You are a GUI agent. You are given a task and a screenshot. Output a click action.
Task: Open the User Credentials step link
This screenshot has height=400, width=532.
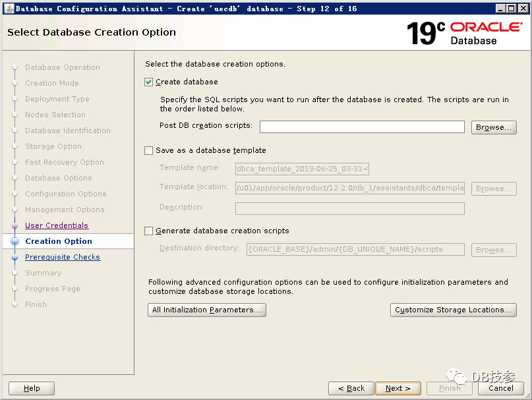(56, 225)
